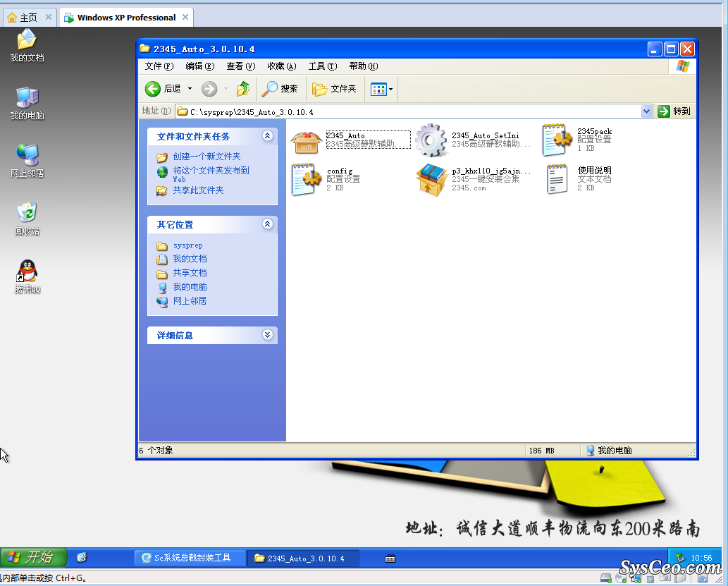Click 创建一个新文件夹 task link

206,157
